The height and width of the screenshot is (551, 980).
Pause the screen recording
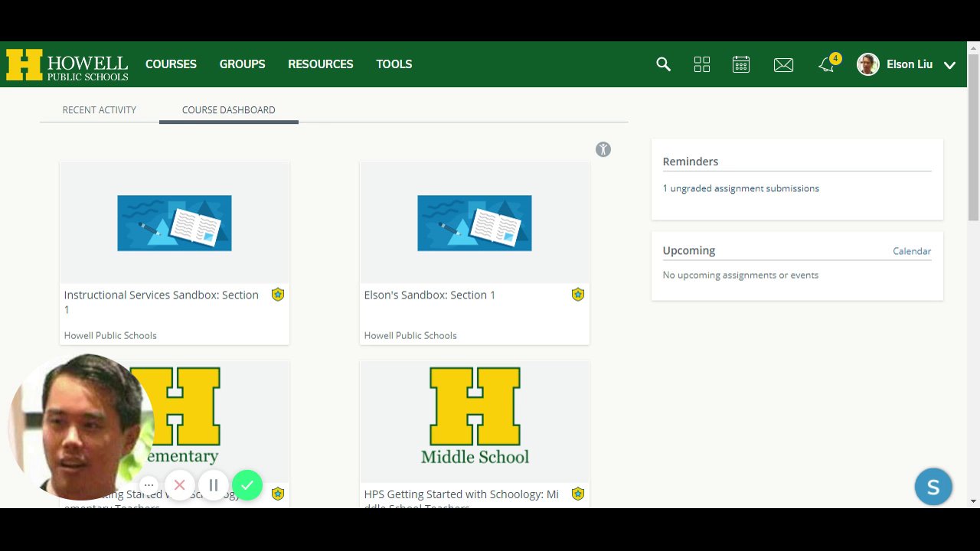pos(214,485)
